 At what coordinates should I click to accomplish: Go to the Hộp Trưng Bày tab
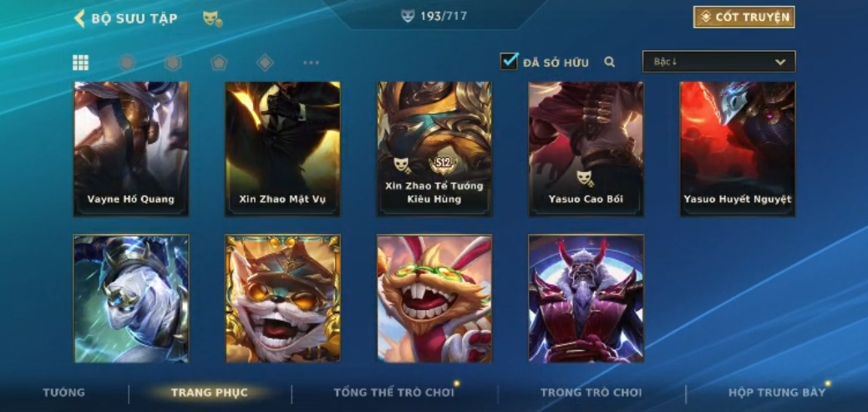coord(777,393)
